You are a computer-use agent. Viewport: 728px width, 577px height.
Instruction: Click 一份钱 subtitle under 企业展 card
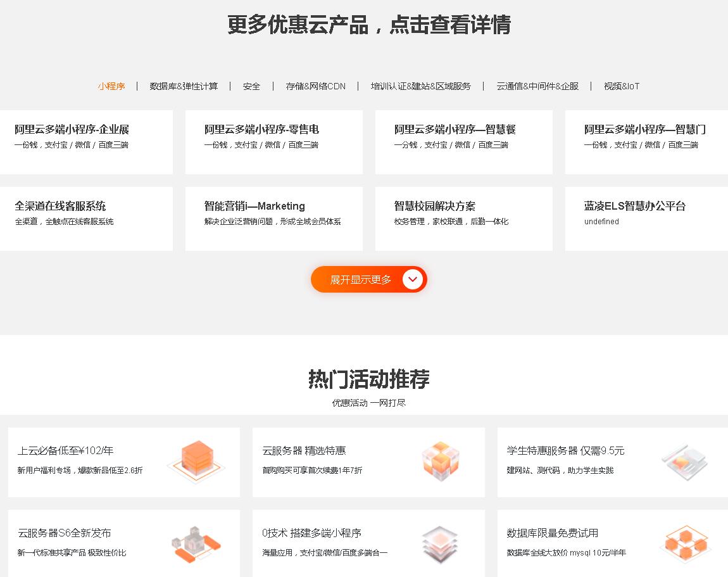point(72,144)
